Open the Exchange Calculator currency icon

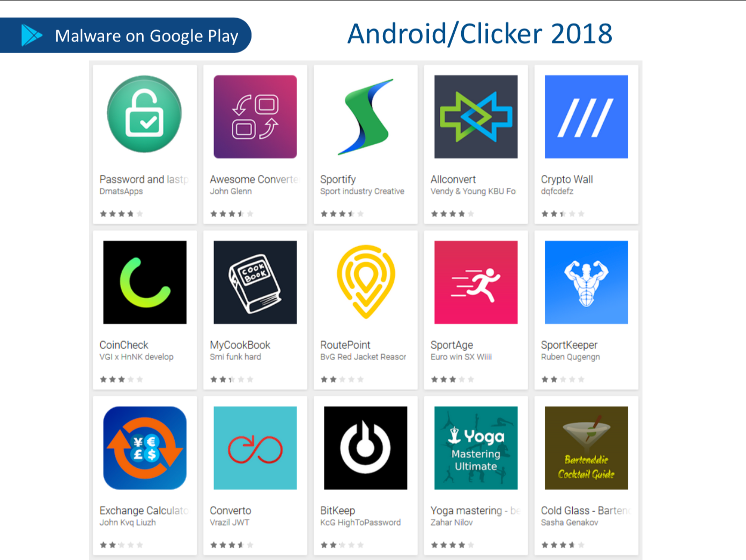(145, 448)
